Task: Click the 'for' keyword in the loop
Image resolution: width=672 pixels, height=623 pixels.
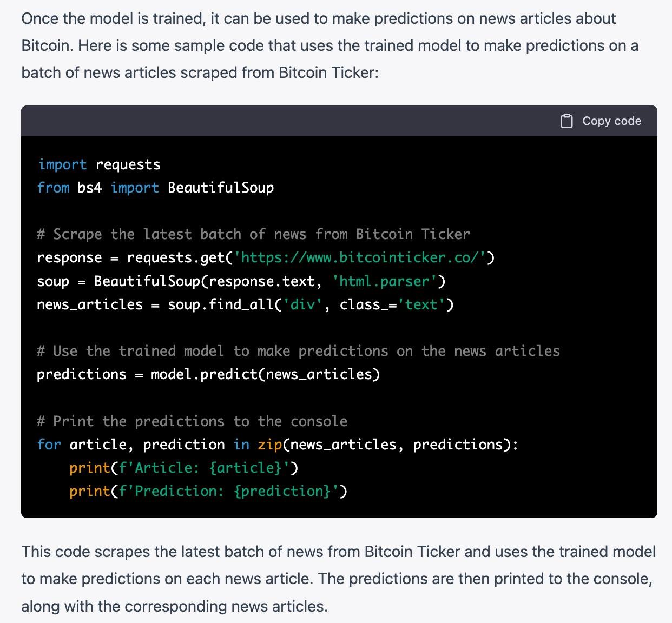Action: 49,445
